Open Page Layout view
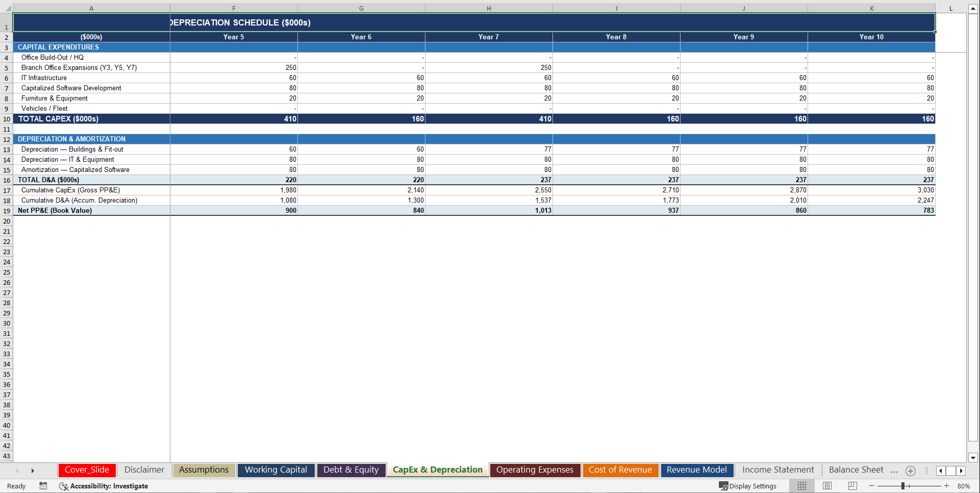Screen dimensions: 980x493 coord(826,486)
